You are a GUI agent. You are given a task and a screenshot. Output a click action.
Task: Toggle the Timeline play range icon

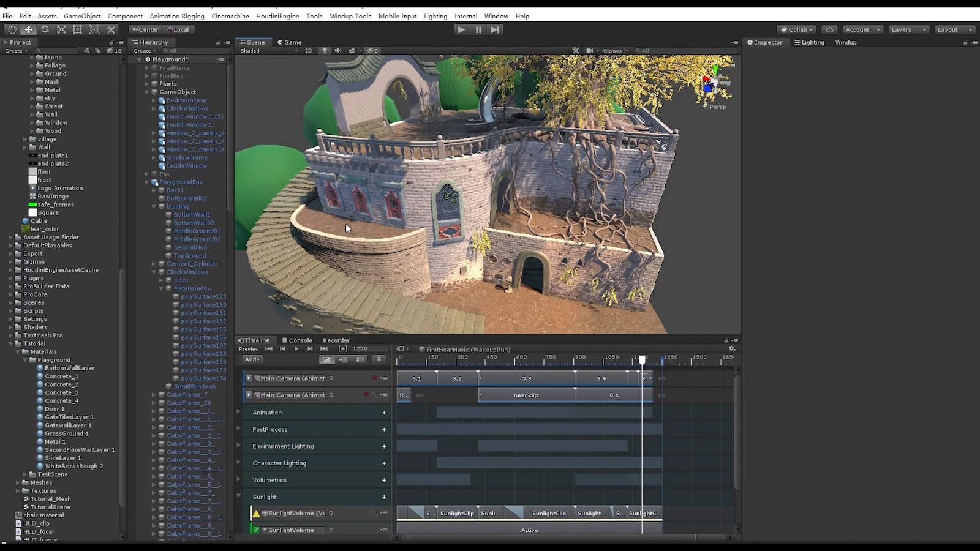343,349
